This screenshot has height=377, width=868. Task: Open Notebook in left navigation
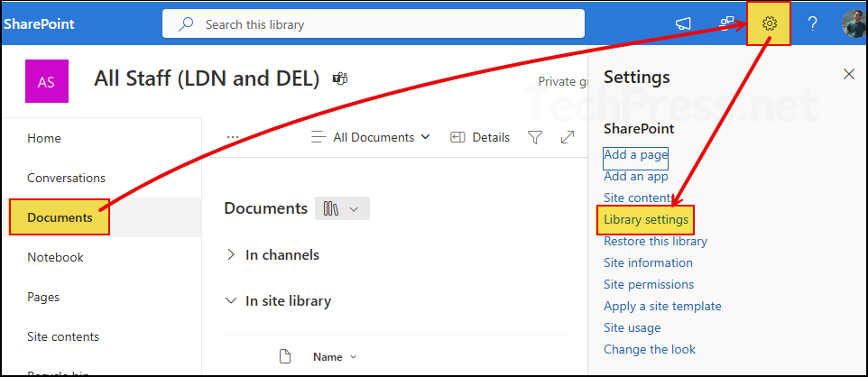(55, 257)
